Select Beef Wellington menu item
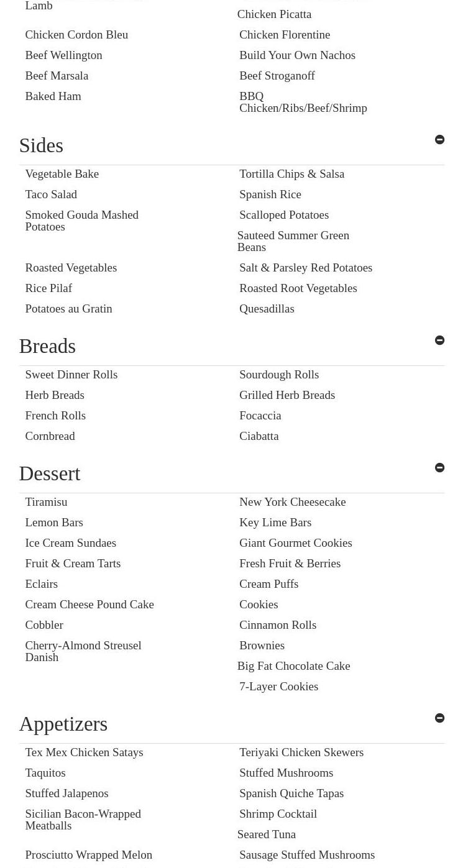 (63, 55)
